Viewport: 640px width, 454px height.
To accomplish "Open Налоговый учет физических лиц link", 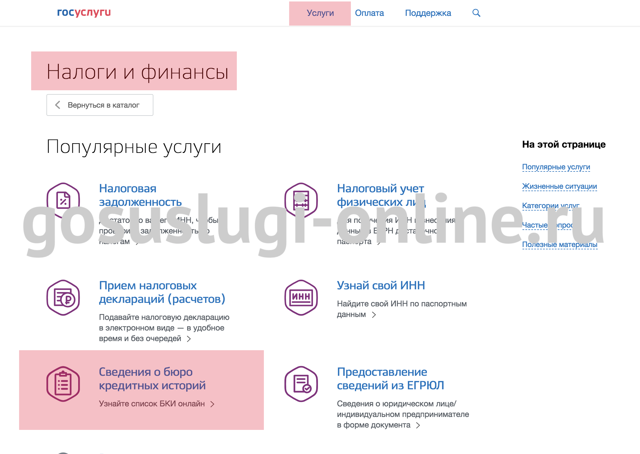I will click(381, 195).
